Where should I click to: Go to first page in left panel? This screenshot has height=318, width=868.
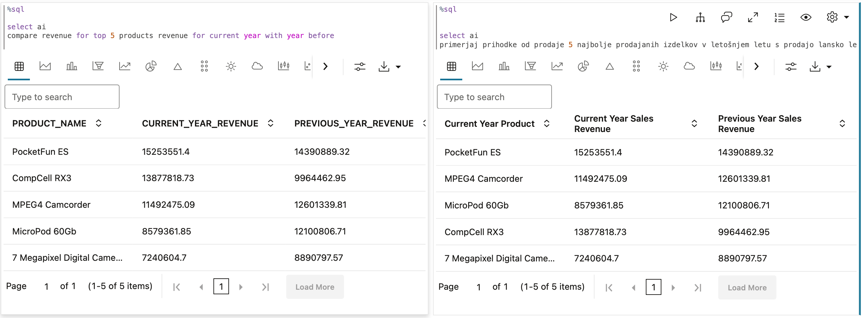click(177, 287)
